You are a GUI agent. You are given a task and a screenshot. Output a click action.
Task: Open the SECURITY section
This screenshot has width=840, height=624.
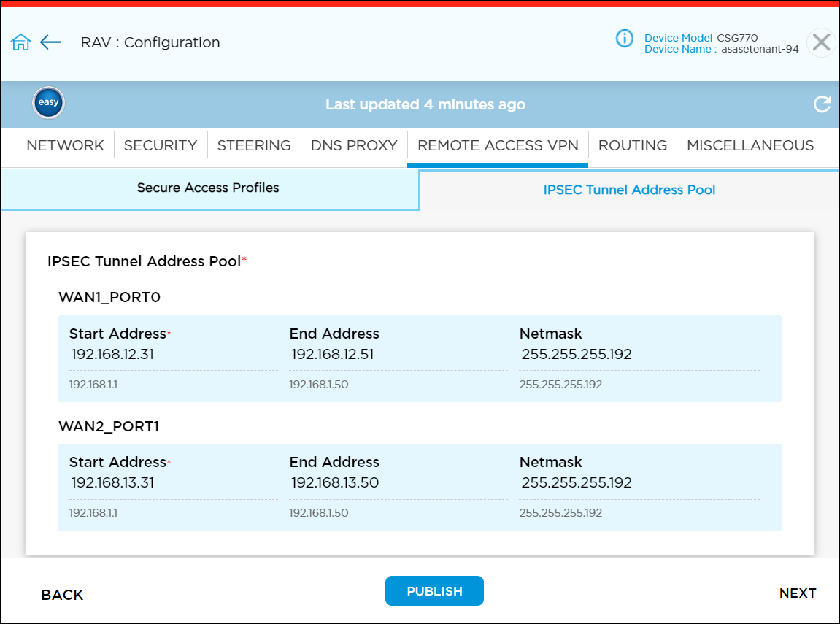(161, 145)
